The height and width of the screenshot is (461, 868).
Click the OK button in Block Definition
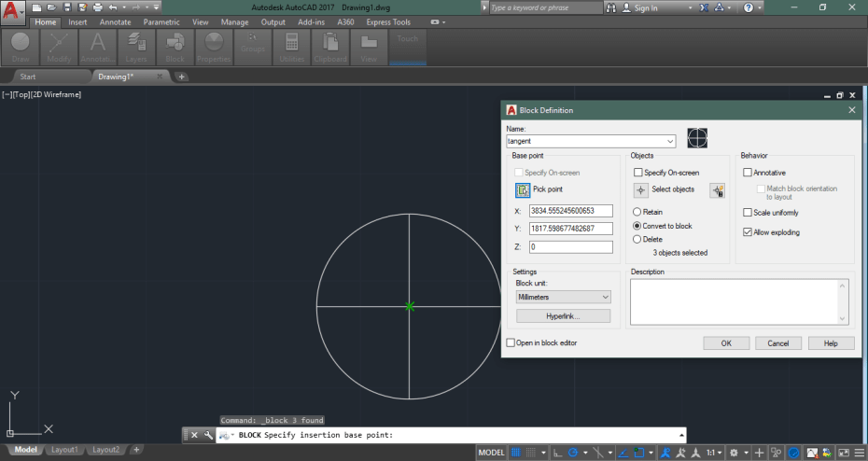726,343
